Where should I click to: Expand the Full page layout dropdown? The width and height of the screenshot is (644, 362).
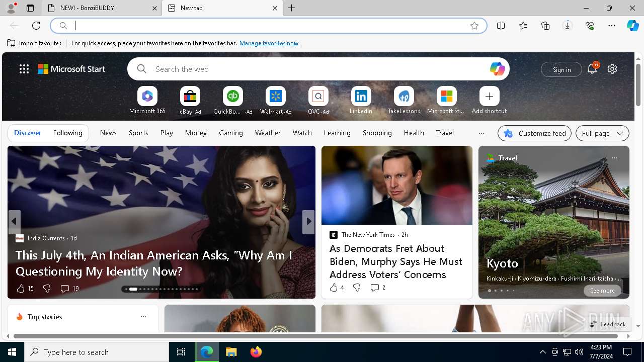[602, 133]
